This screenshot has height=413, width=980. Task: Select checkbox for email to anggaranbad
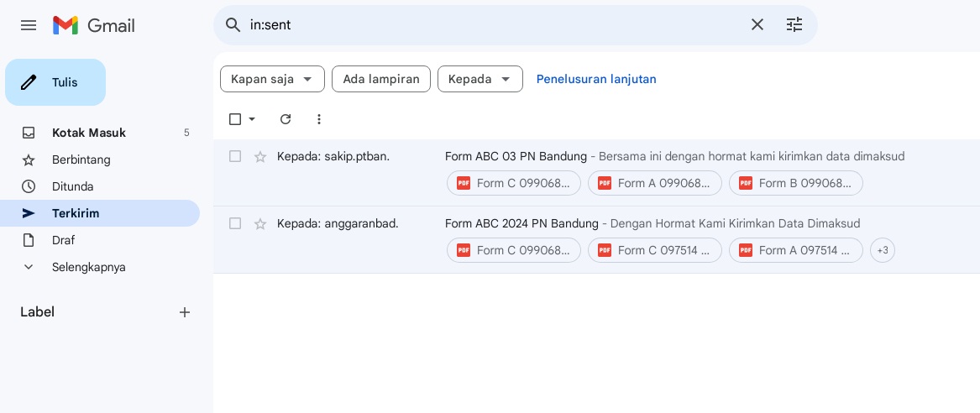[x=235, y=223]
